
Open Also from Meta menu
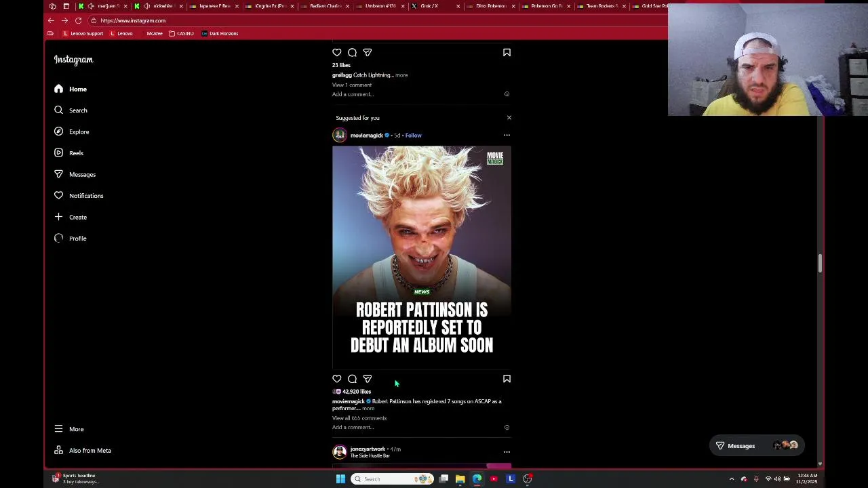pyautogui.click(x=82, y=450)
